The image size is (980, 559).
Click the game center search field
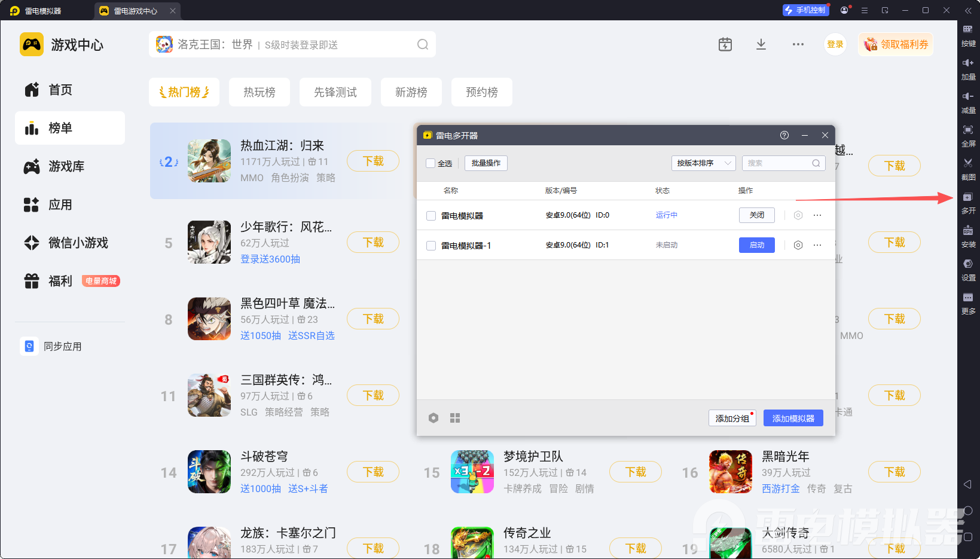(292, 44)
